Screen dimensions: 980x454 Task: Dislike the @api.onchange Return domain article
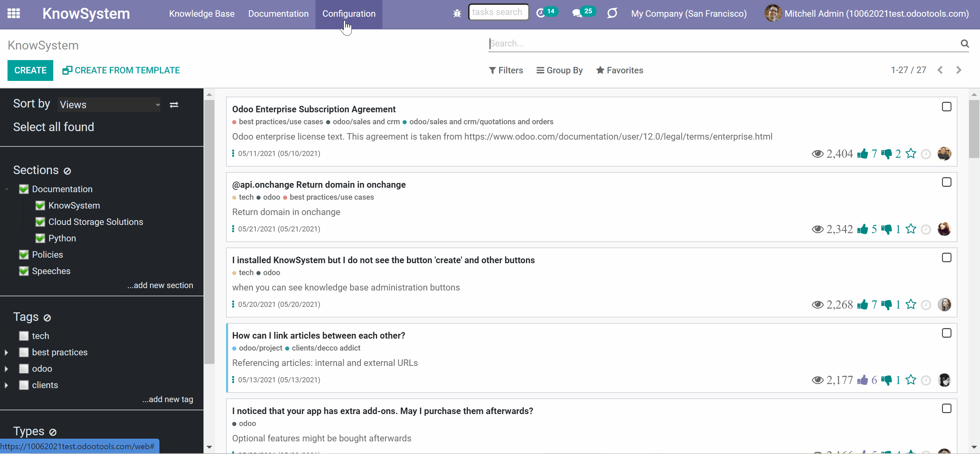pos(886,229)
